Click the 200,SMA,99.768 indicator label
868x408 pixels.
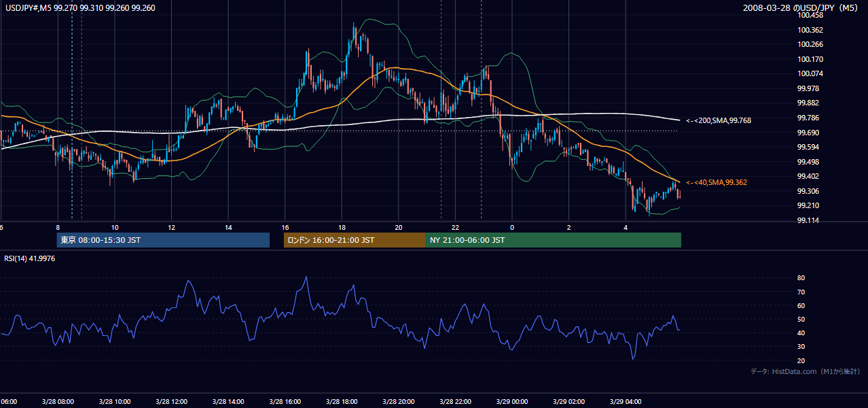(x=718, y=120)
